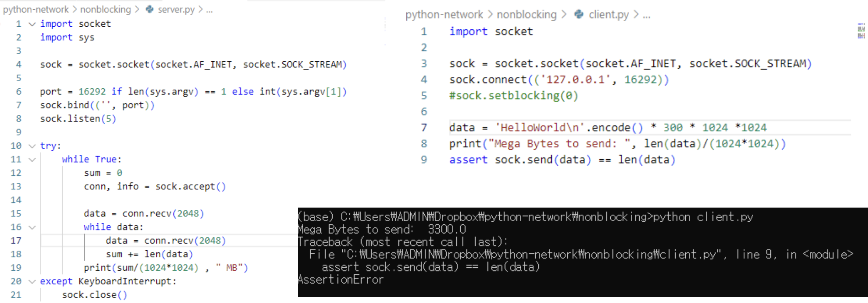Click the ellipsis breadcrumb after client.py

click(646, 15)
